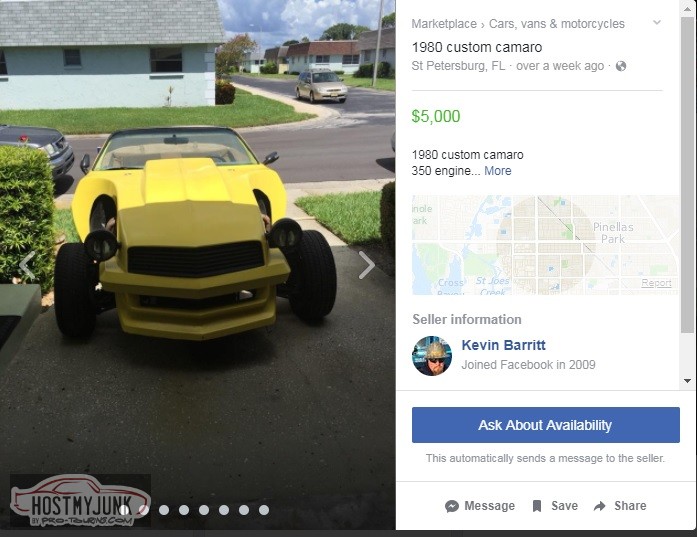Open the listing options dropdown chevron
Viewport: 697px width, 537px height.
click(x=657, y=23)
